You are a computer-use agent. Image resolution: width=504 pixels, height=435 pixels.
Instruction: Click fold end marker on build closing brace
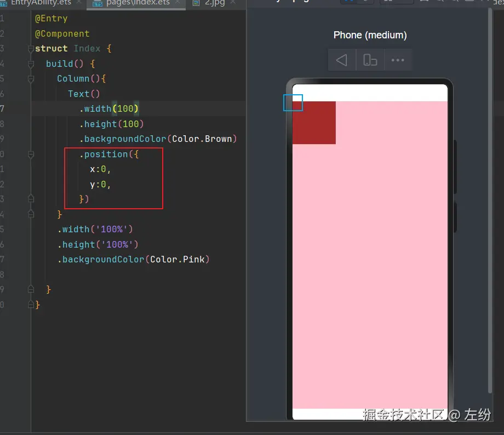click(31, 289)
